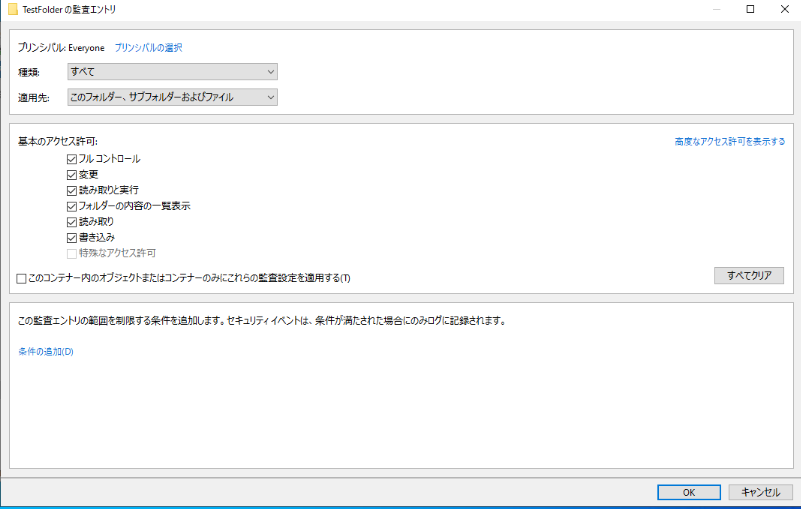The width and height of the screenshot is (801, 509).
Task: Disable the 読み取りと実行 checkbox
Action: coord(72,190)
